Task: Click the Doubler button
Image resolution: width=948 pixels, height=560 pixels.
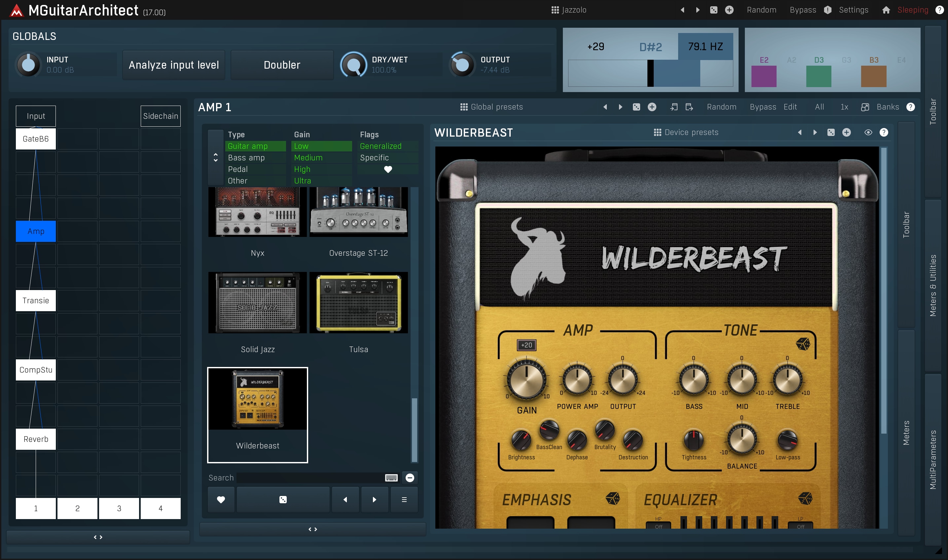Action: point(282,65)
